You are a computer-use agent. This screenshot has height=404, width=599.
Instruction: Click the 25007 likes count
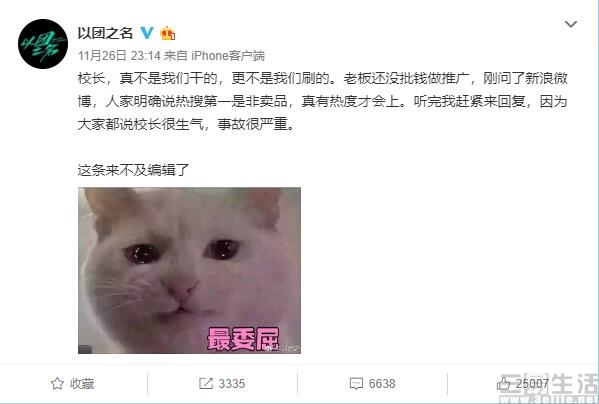tap(532, 383)
